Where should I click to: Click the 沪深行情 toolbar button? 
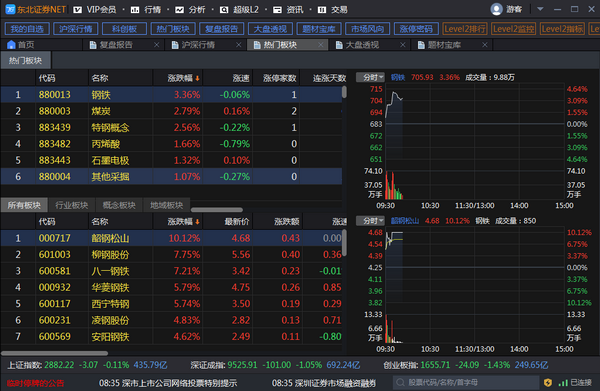pos(76,29)
